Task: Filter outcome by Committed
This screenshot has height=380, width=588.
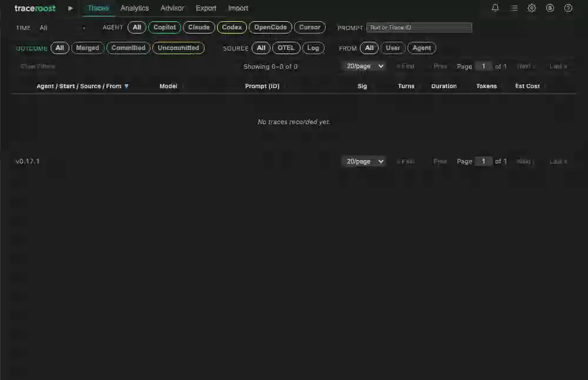Action: [x=128, y=48]
